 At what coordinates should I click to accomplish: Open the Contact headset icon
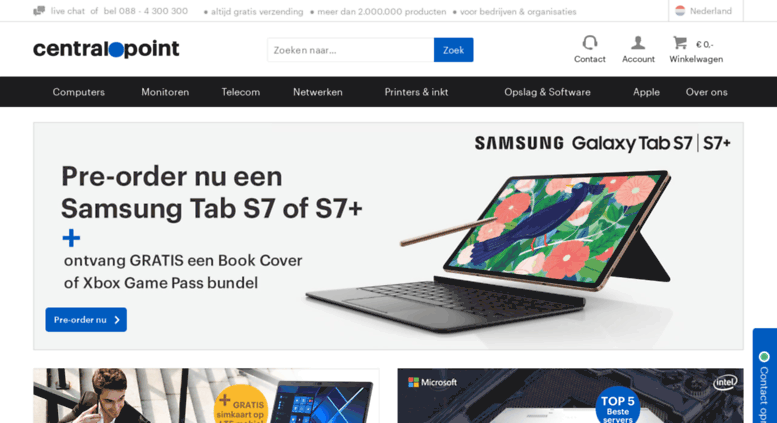pyautogui.click(x=590, y=43)
